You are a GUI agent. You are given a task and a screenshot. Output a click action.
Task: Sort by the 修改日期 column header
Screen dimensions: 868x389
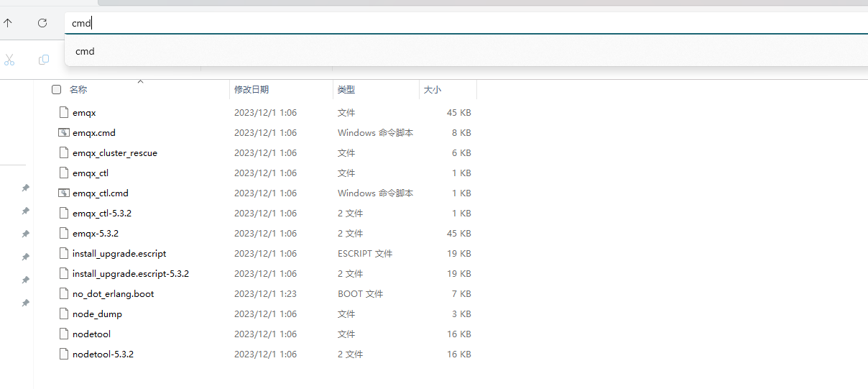coord(251,90)
